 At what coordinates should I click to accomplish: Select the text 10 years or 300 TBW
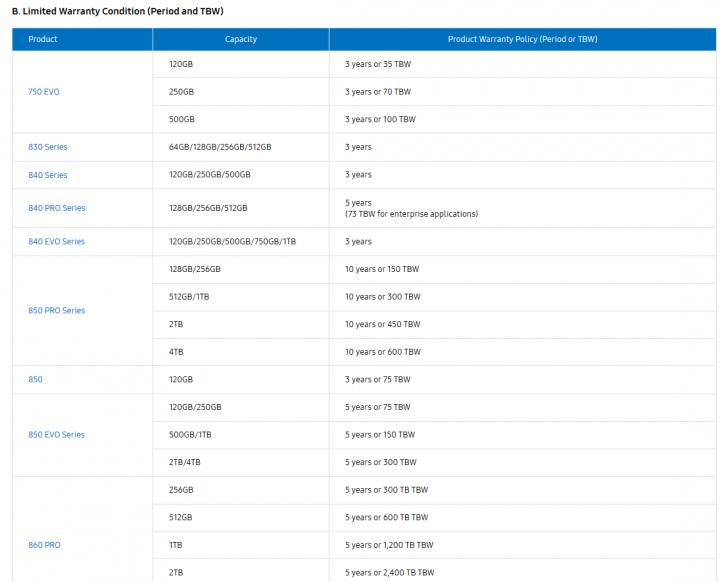pyautogui.click(x=383, y=297)
